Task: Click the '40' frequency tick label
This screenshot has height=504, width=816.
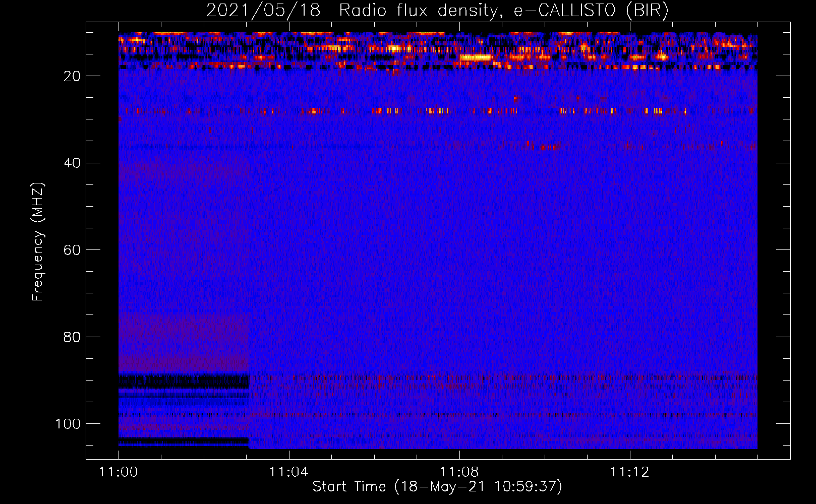Action: pos(73,163)
